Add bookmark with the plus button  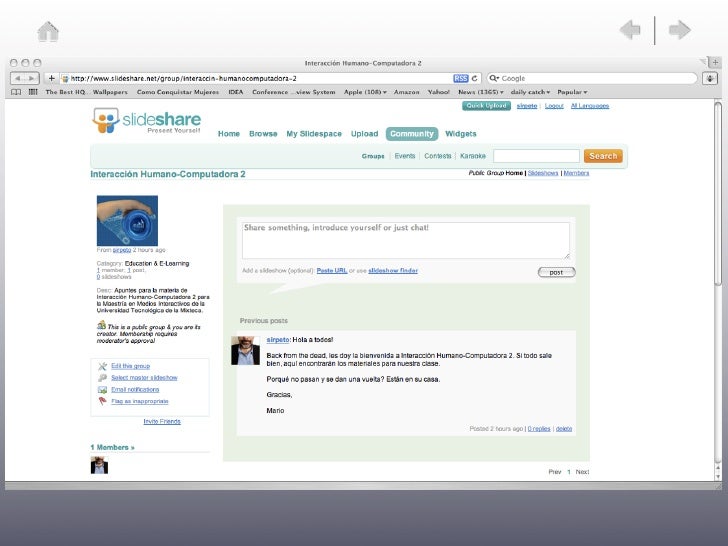51,78
